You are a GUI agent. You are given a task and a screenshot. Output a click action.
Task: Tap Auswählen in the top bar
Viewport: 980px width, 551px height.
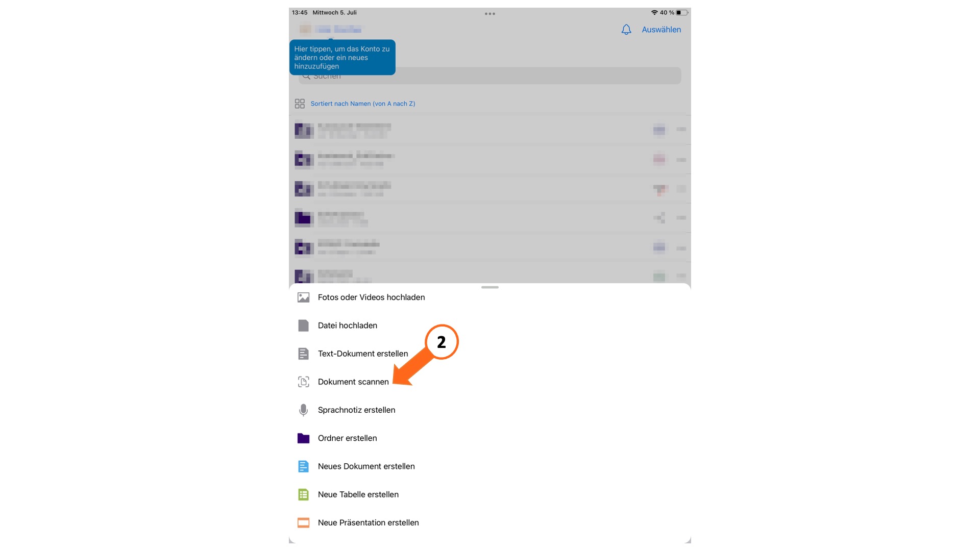(x=661, y=30)
